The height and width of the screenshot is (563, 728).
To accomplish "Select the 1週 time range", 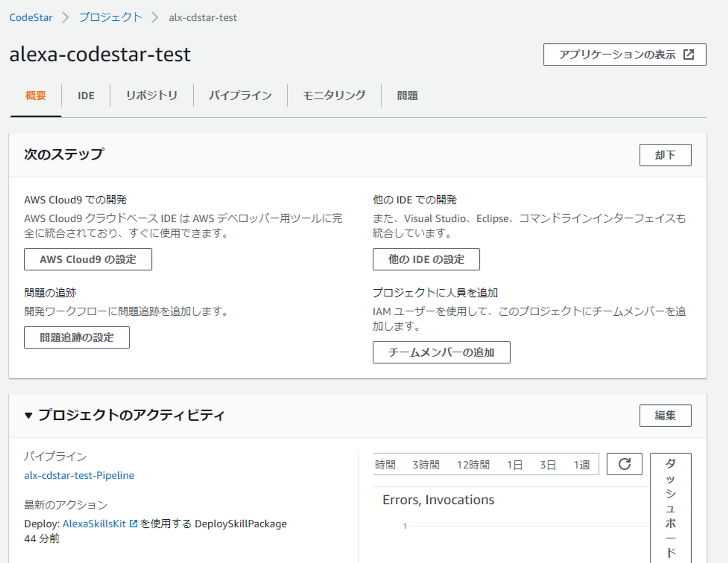I will (x=581, y=464).
